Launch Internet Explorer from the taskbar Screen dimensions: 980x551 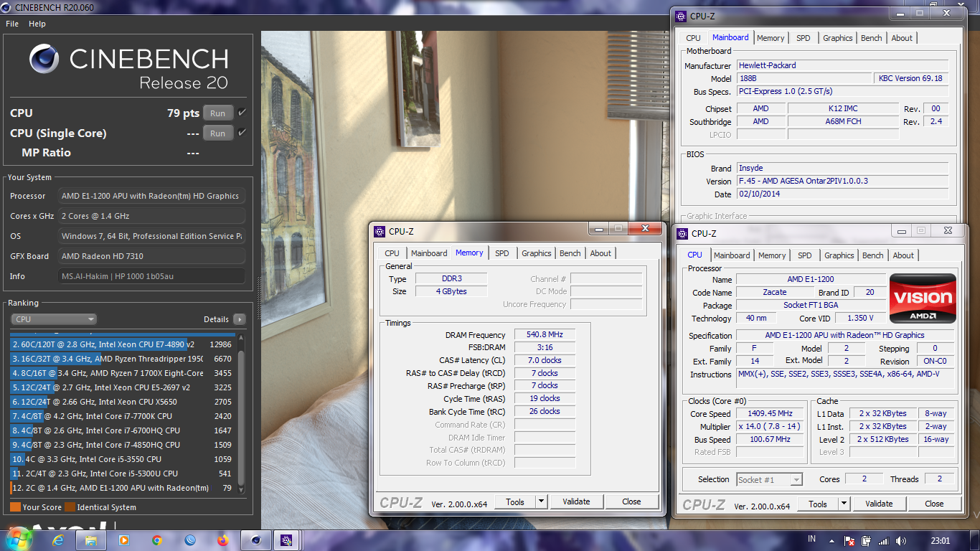click(x=57, y=540)
